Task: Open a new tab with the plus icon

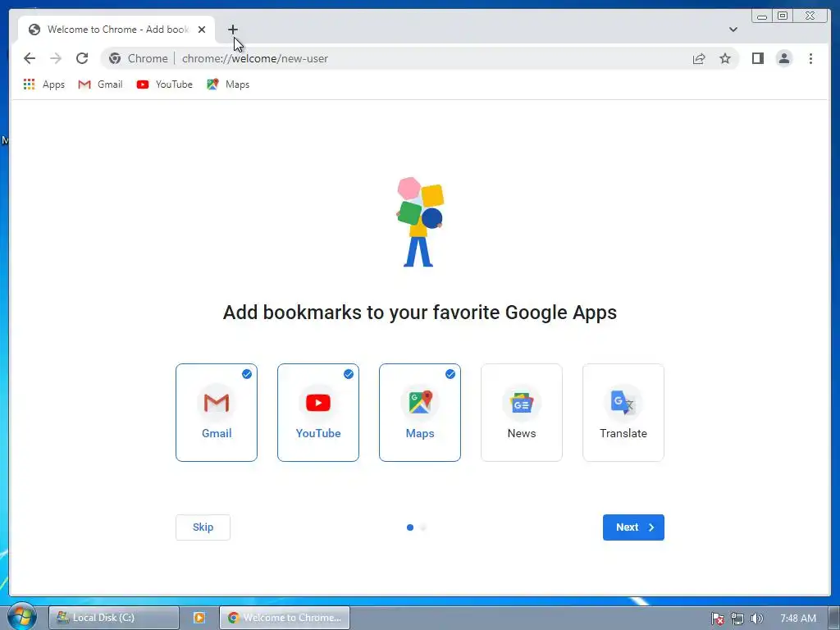Action: coord(232,30)
